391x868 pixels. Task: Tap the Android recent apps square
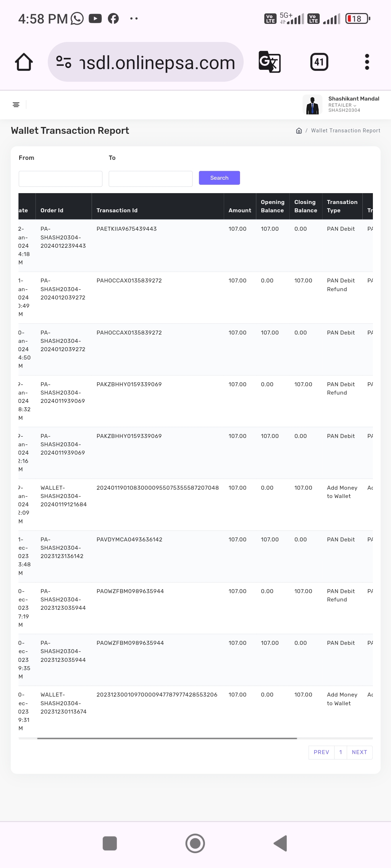110,843
